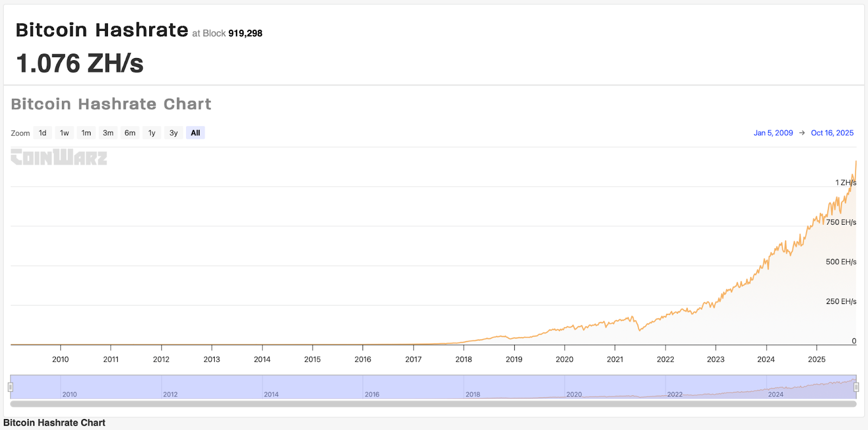Set zoom to 1m
Screen dimensions: 868x430
(86, 133)
